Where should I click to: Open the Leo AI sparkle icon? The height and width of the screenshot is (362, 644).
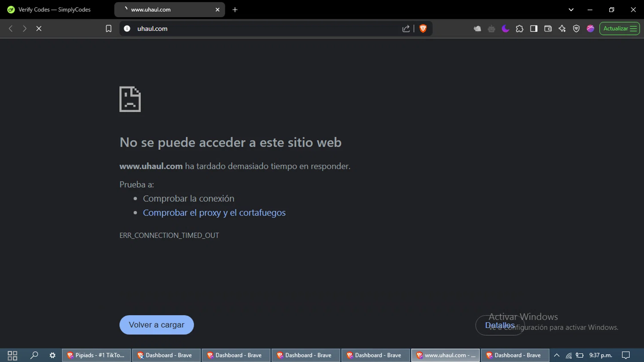pyautogui.click(x=562, y=28)
